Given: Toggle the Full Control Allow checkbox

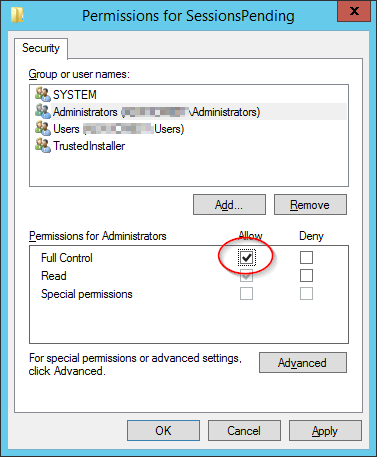Looking at the screenshot, I should (247, 257).
